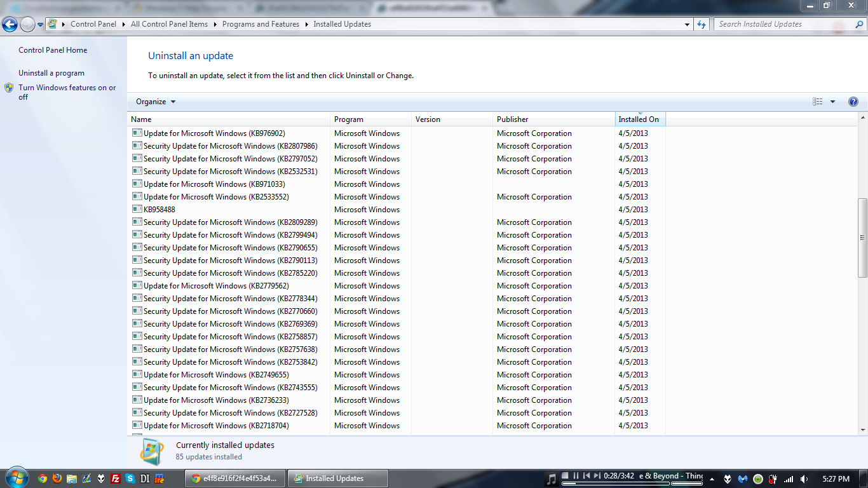Launch foobar2000 alien icon in quick launch
Screen dimensions: 868x488
(x=101, y=478)
